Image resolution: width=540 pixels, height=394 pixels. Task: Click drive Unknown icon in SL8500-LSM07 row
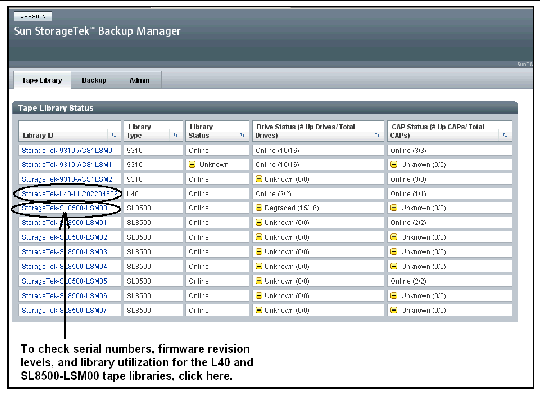coord(259,310)
